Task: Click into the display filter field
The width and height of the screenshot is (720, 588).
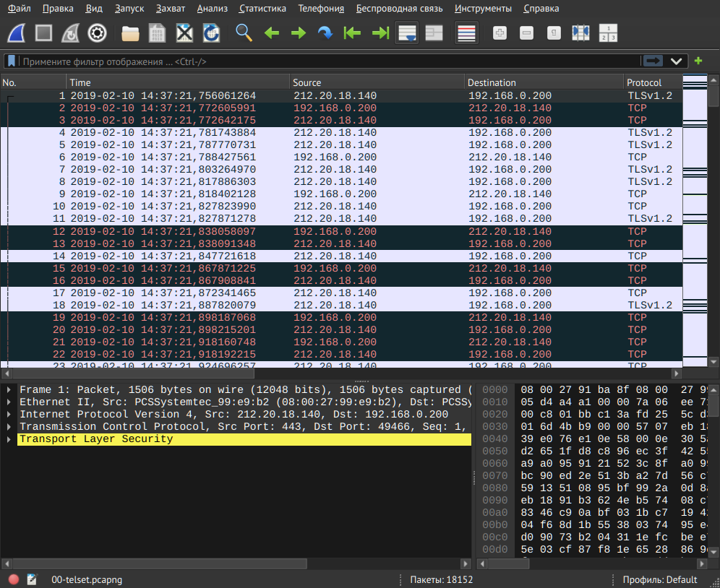Action: tap(330, 61)
